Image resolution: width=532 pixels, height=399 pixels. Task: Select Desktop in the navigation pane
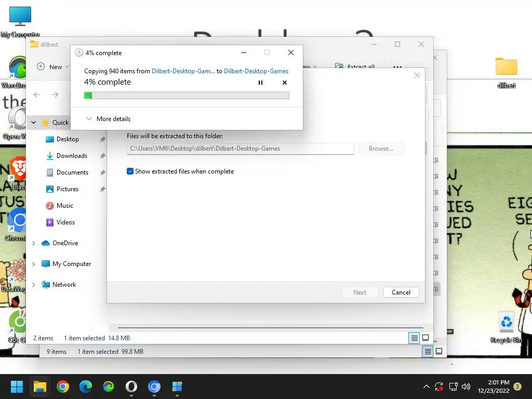[68, 139]
